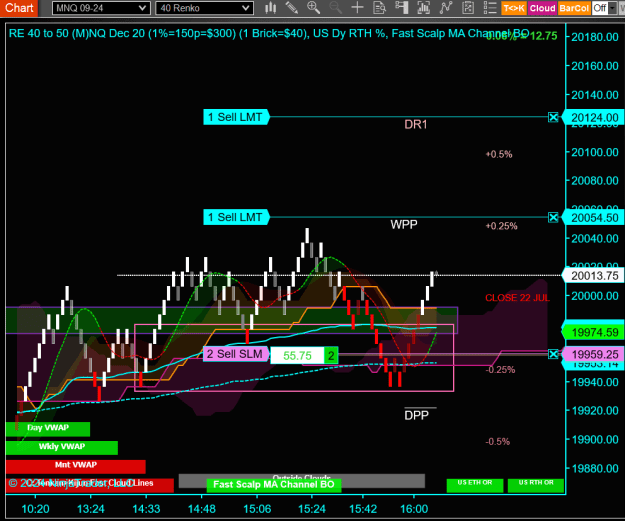Click the Wkly VWAP green bar
Image resolution: width=625 pixels, height=521 pixels.
(62, 448)
